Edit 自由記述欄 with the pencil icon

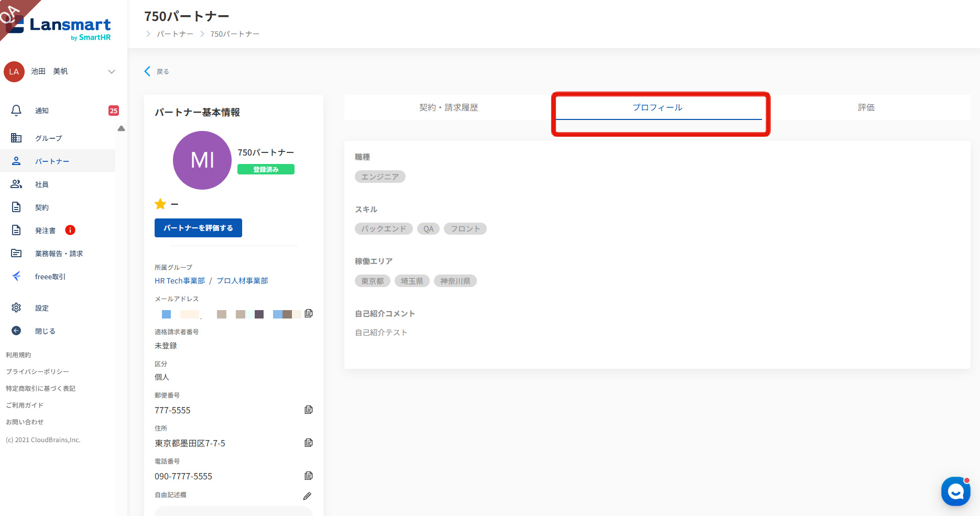(307, 496)
